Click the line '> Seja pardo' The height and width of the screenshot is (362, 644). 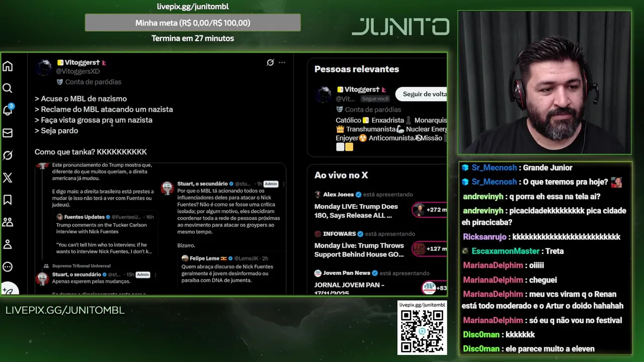tap(56, 131)
